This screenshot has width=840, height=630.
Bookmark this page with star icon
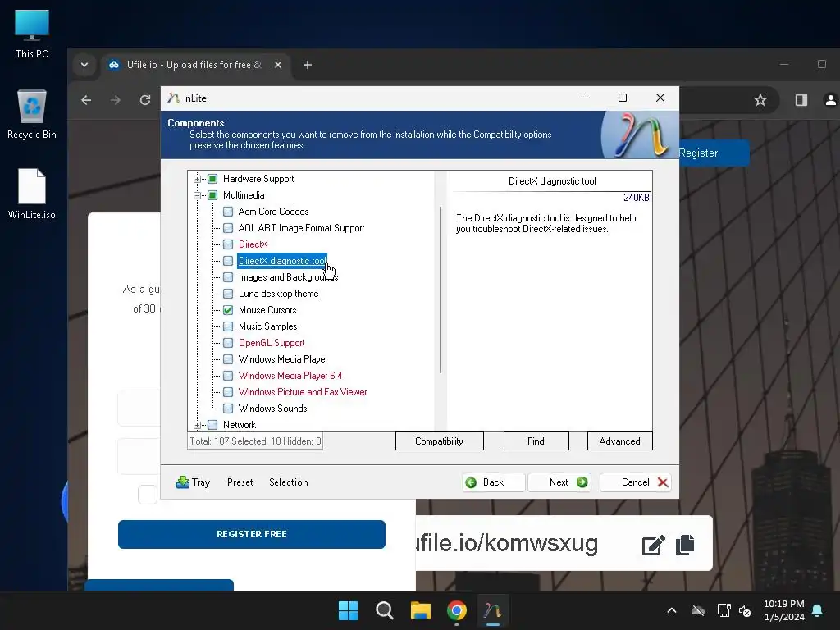click(760, 100)
